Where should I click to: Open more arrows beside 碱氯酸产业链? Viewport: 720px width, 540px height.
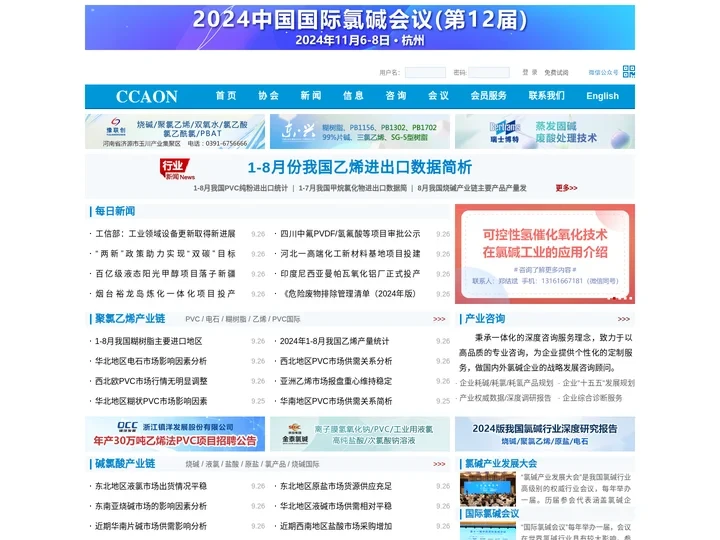click(439, 464)
